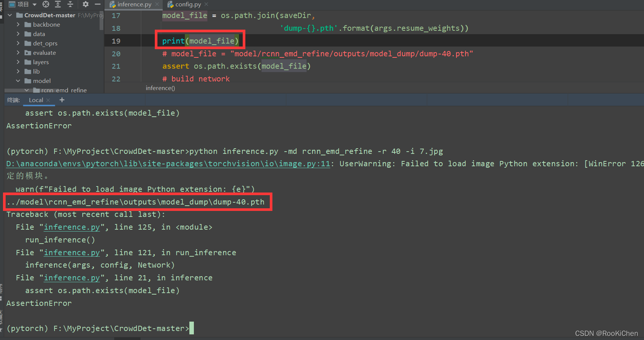This screenshot has width=644, height=340.
Task: Select the det_oprs folder in tree
Action: [45, 43]
